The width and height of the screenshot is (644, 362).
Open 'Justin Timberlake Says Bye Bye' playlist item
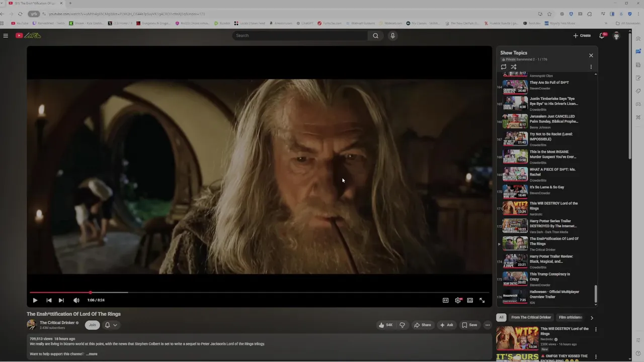point(545,104)
